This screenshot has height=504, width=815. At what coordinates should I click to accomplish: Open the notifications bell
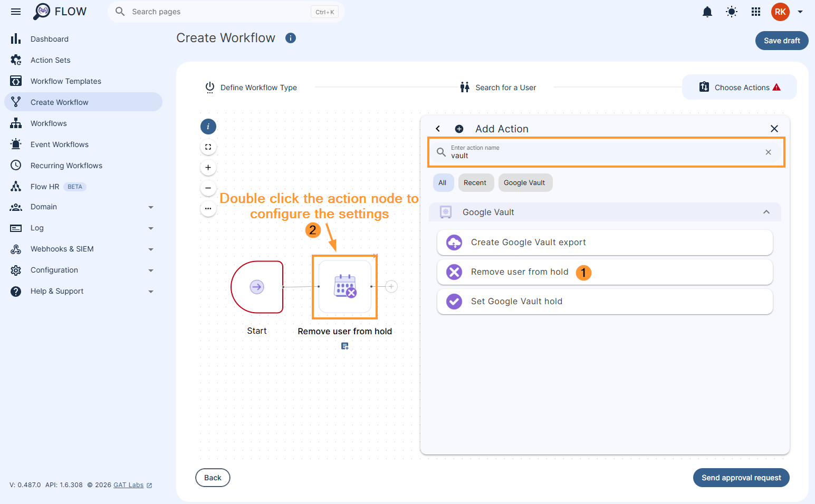[x=707, y=12]
